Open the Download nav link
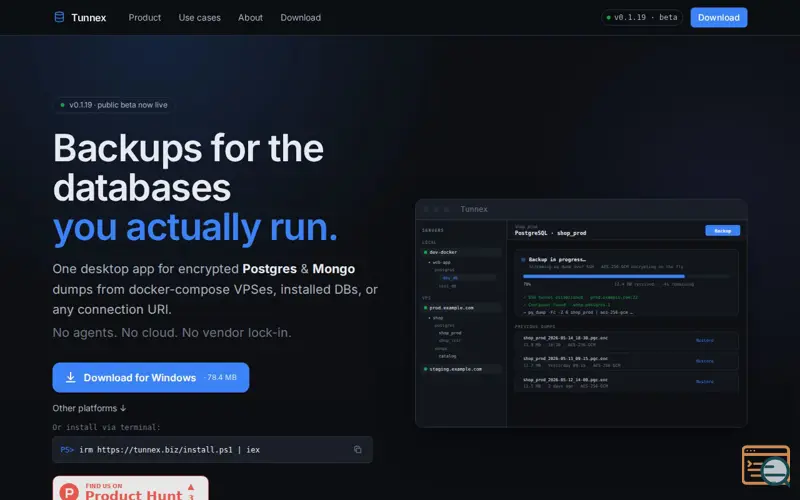This screenshot has height=500, width=800. [301, 17]
